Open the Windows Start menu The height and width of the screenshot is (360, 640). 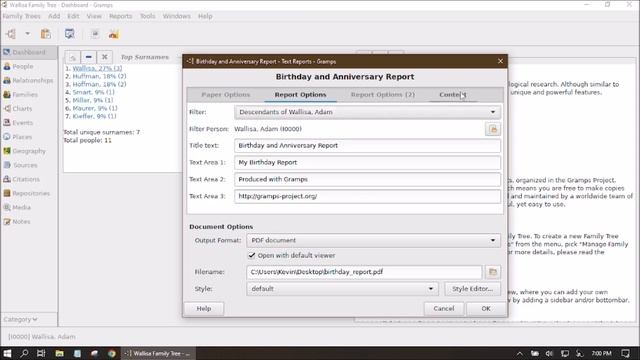pyautogui.click(x=7, y=353)
